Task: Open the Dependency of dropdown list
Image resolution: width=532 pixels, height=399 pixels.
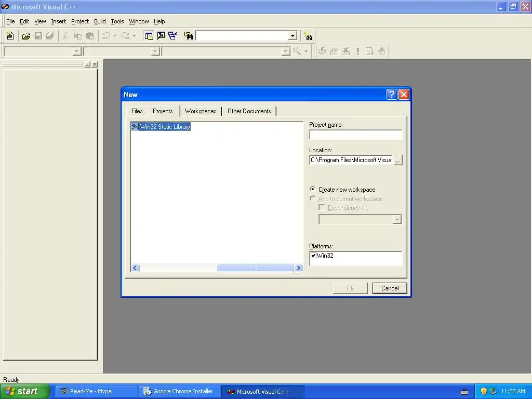Action: pyautogui.click(x=397, y=220)
